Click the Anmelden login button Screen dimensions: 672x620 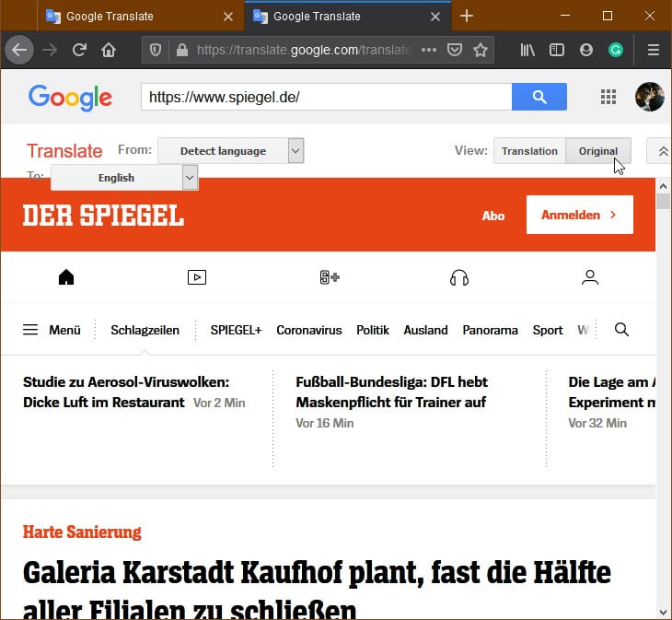pyautogui.click(x=579, y=215)
